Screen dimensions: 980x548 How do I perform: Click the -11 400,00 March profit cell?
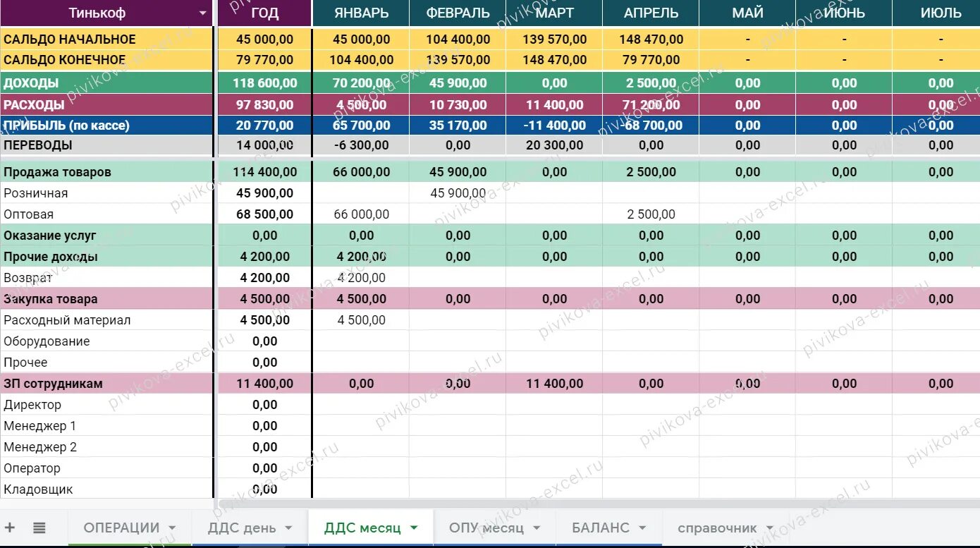coord(554,126)
